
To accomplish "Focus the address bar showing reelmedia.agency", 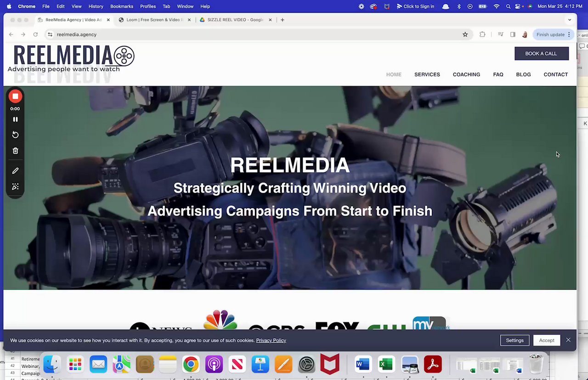I will [x=257, y=34].
